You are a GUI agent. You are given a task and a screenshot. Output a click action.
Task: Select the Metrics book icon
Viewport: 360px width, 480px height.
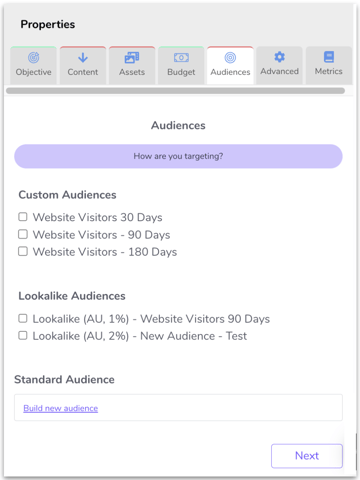click(x=329, y=57)
